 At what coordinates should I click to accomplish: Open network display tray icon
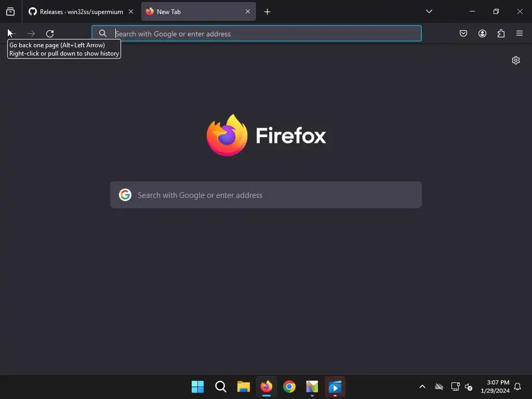[x=455, y=387]
